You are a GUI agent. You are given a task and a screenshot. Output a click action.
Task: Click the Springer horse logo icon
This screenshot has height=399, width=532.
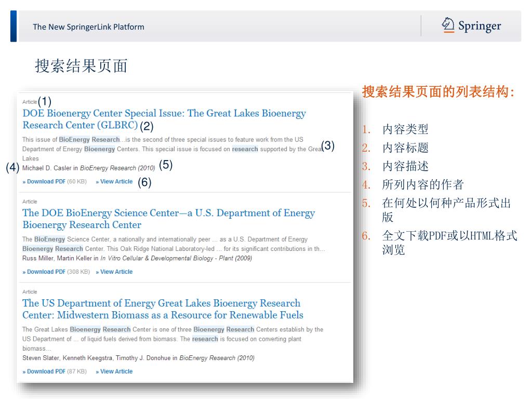coord(448,25)
